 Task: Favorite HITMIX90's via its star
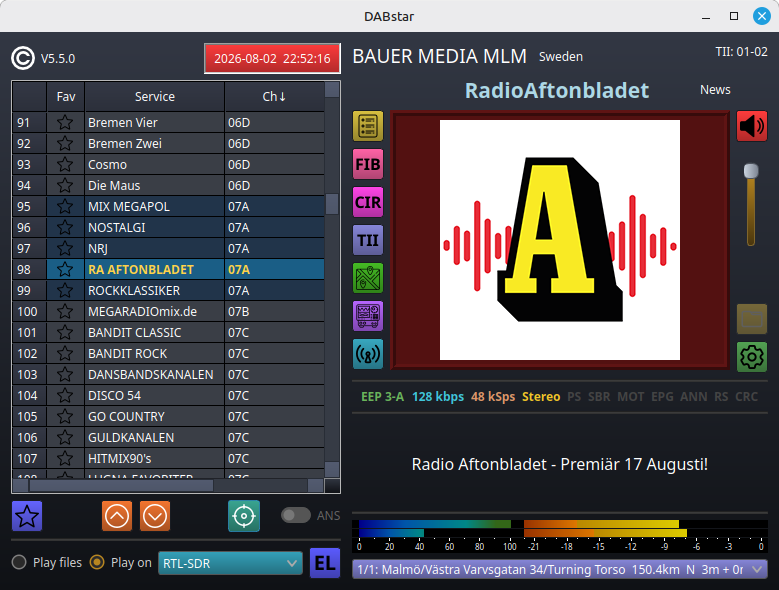pos(65,458)
